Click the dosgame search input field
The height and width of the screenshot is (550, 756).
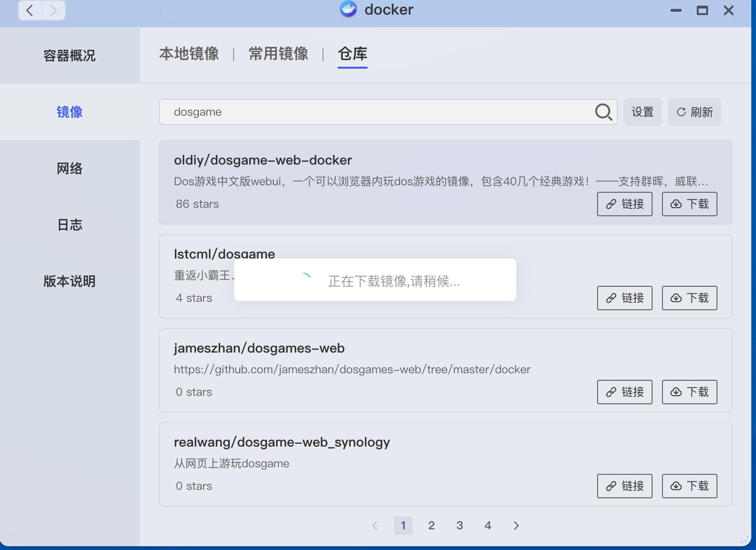coord(376,112)
